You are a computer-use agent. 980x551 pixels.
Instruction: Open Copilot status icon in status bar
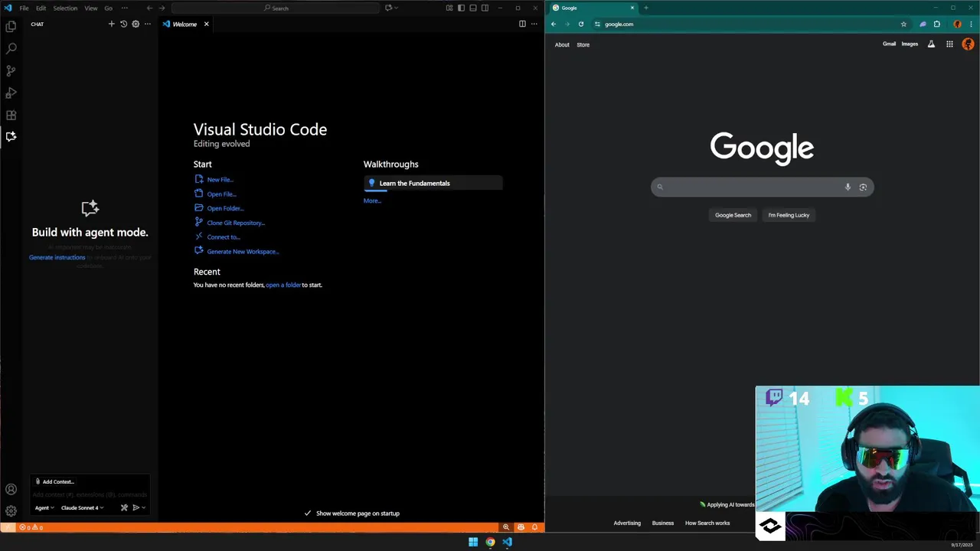[x=521, y=527]
